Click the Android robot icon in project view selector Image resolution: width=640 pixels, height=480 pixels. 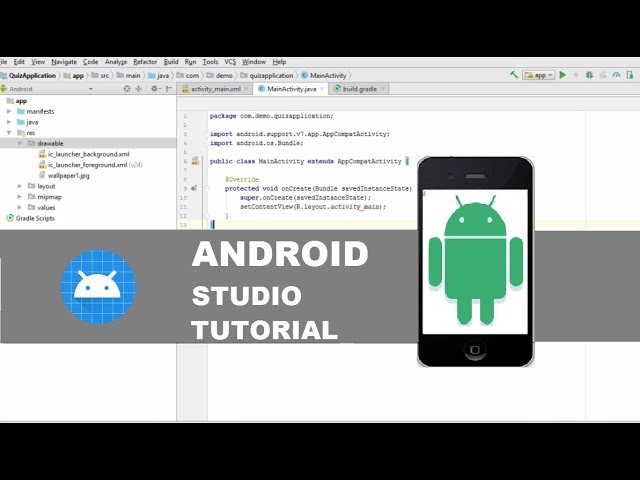pyautogui.click(x=4, y=89)
